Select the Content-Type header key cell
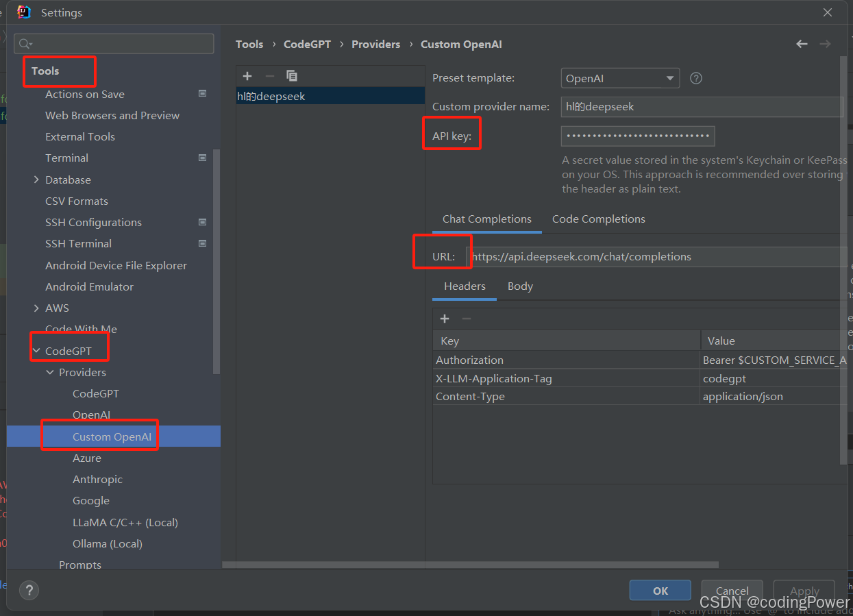The image size is (853, 616). tap(567, 396)
